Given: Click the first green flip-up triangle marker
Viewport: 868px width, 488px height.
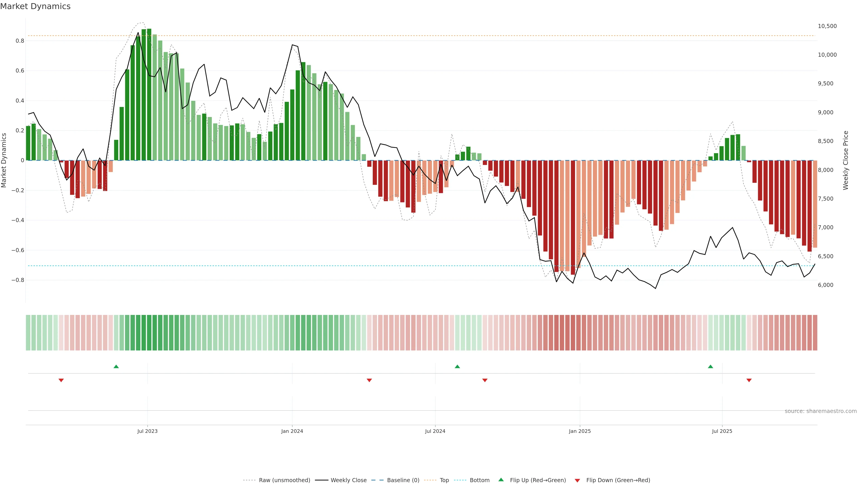Looking at the screenshot, I should 116,366.
